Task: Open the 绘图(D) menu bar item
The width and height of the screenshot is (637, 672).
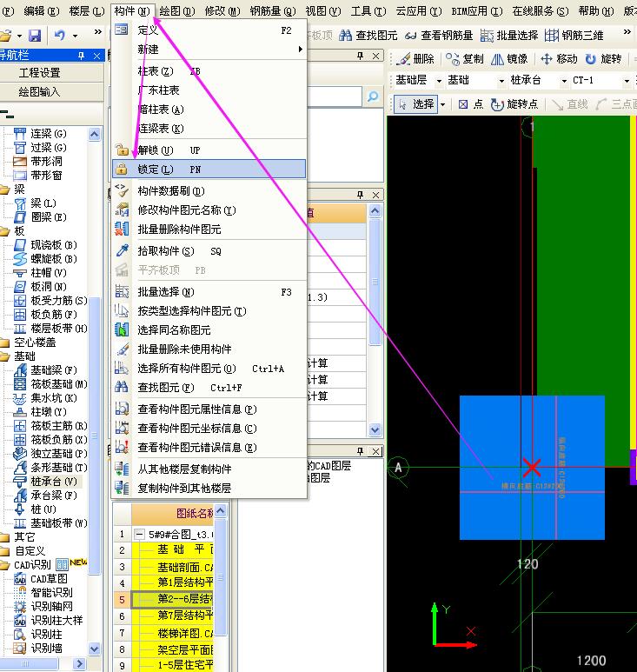Action: coord(177,10)
